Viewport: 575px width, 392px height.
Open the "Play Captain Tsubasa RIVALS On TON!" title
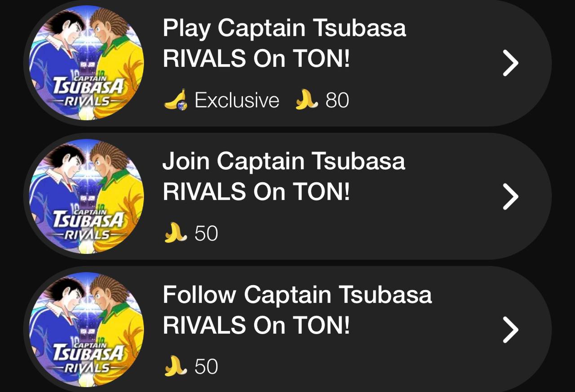(284, 43)
